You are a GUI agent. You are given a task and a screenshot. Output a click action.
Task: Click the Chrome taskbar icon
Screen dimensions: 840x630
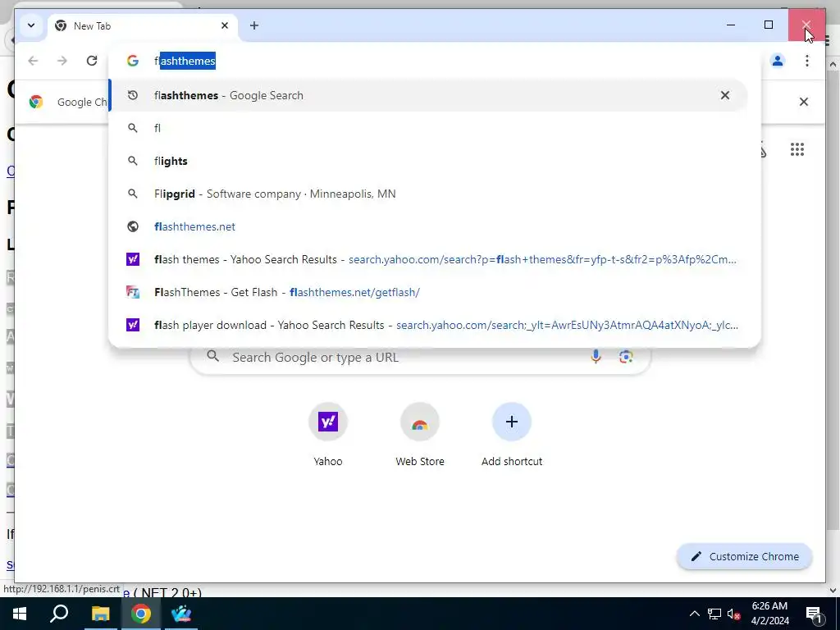pyautogui.click(x=141, y=614)
